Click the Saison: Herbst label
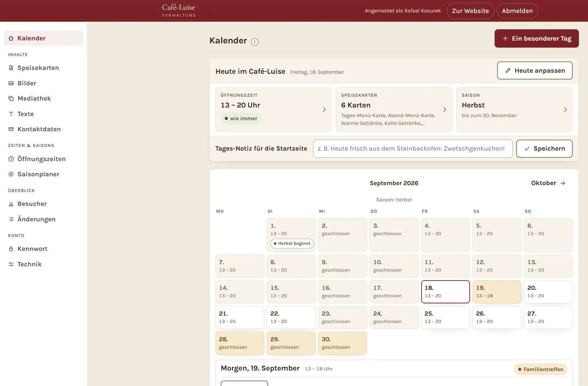588x386 pixels. 394,200
